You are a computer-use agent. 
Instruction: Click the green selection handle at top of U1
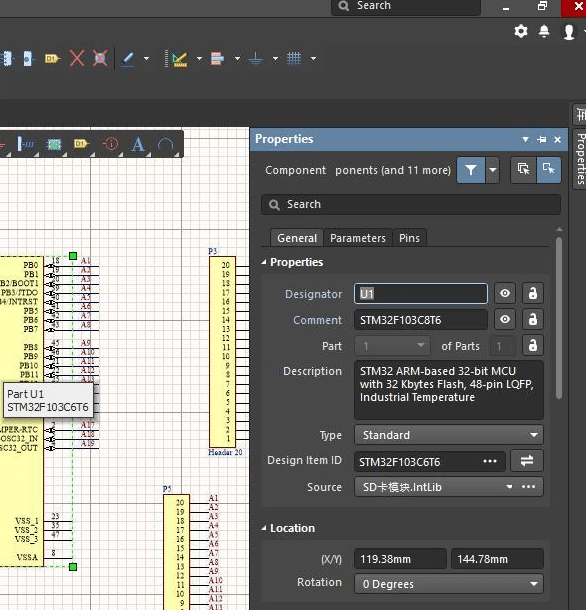point(73,256)
